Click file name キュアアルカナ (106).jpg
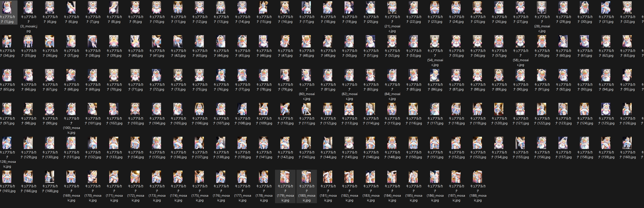 pos(199,121)
